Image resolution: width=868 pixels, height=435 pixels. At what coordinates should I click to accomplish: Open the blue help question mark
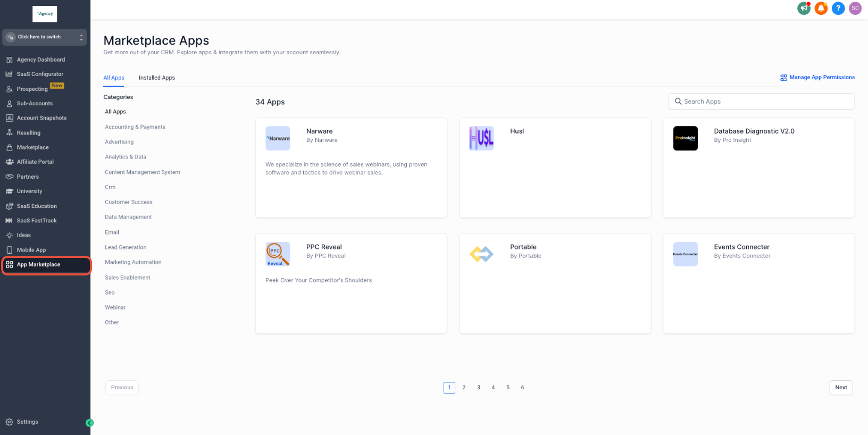[x=838, y=9]
